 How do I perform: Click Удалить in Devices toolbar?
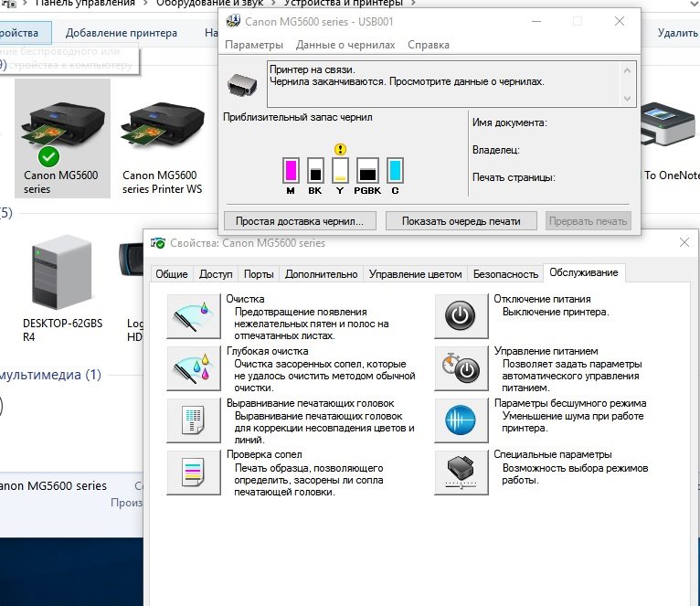tap(677, 33)
